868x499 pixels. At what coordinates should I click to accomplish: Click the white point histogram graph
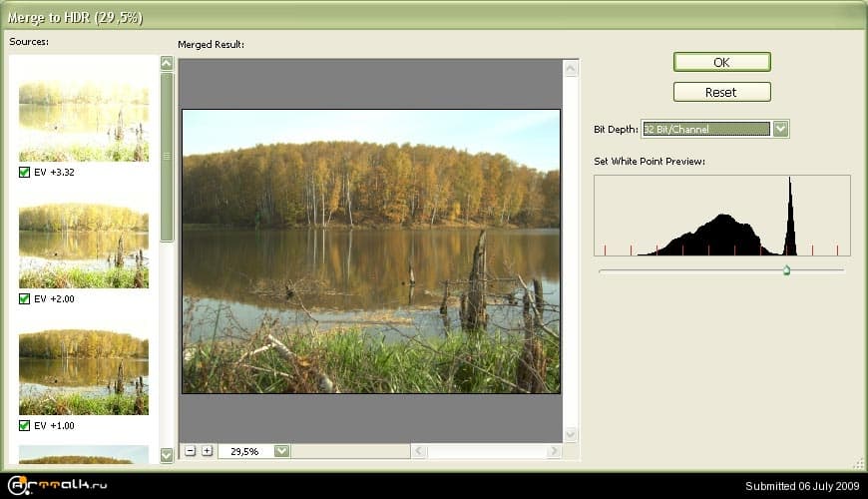tap(721, 217)
